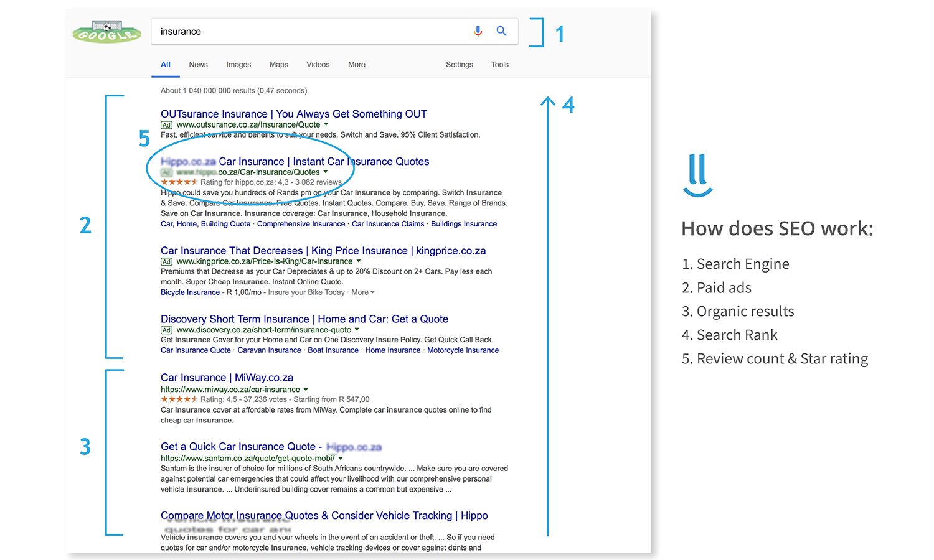Switch to the Images tab

(238, 65)
